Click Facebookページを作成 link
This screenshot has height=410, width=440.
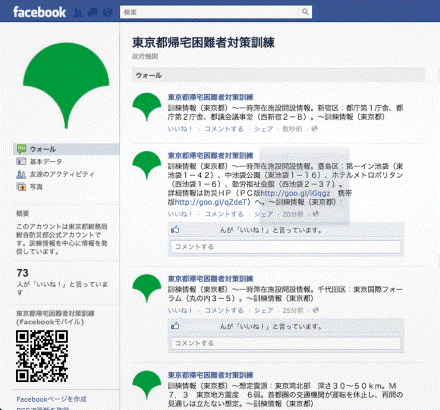point(52,399)
